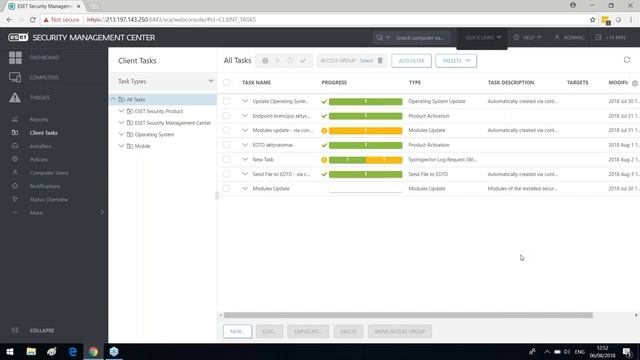Bookmark this page with star icon
Image resolution: width=640 pixels, height=360 pixels.
(x=593, y=19)
